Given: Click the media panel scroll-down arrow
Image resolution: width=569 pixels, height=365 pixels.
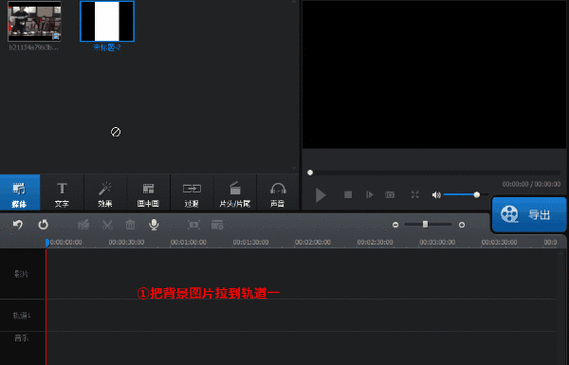Looking at the screenshot, I should pyautogui.click(x=294, y=168).
